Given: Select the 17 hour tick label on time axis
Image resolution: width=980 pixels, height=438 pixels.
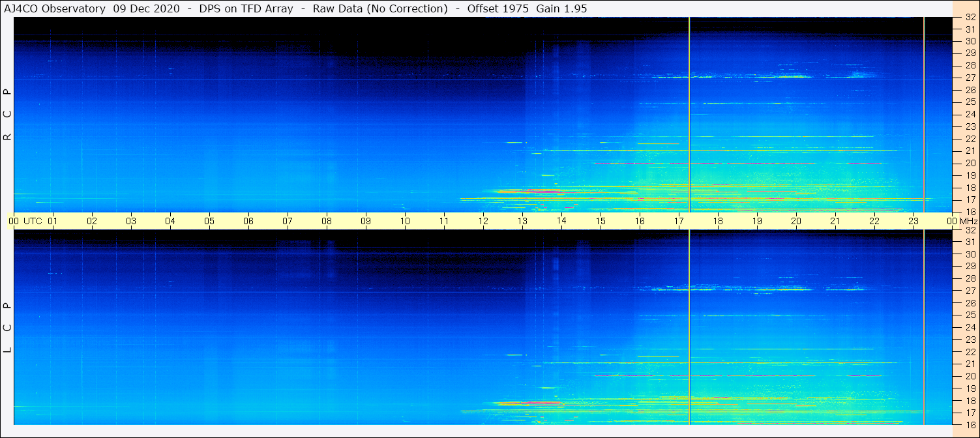Looking at the screenshot, I should coord(679,221).
